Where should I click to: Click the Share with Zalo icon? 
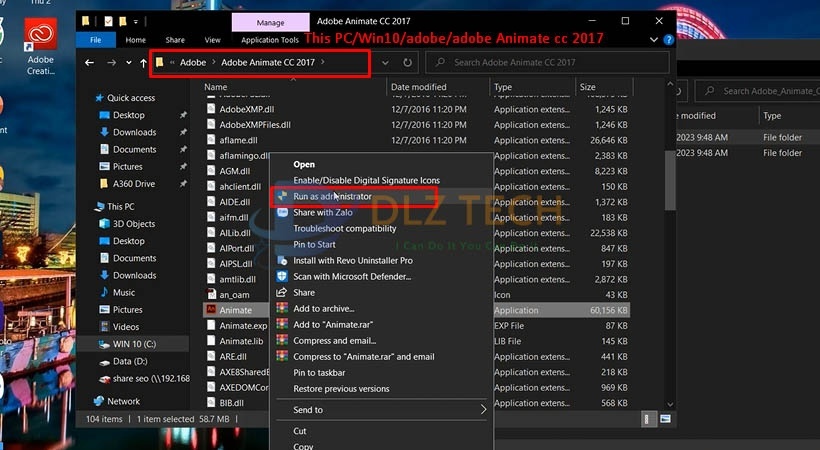pos(283,213)
